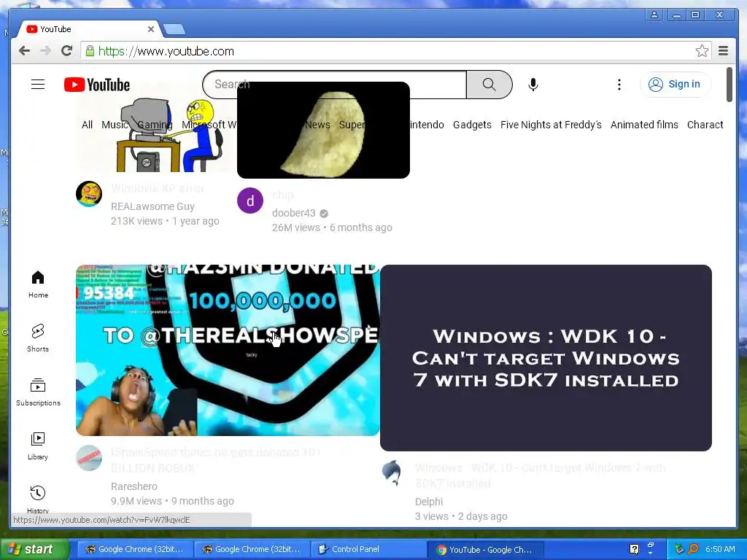Click the REALawsome Guy channel name
The width and height of the screenshot is (747, 560).
pyautogui.click(x=152, y=206)
